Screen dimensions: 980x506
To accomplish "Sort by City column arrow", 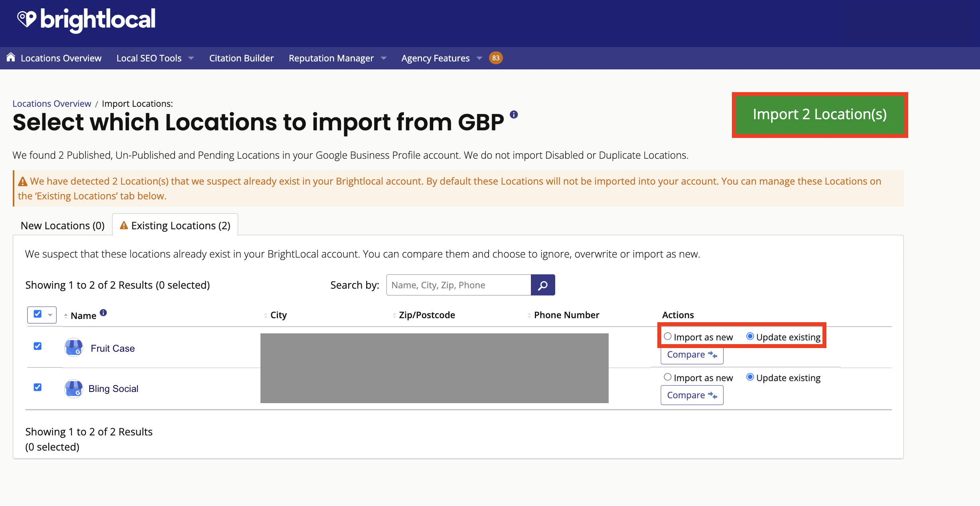I will (266, 315).
